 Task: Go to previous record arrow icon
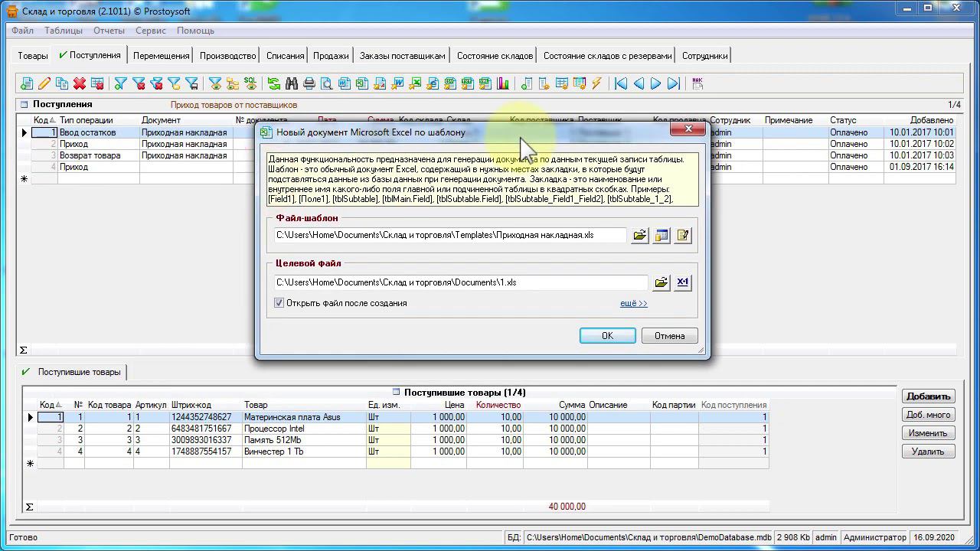[x=639, y=83]
